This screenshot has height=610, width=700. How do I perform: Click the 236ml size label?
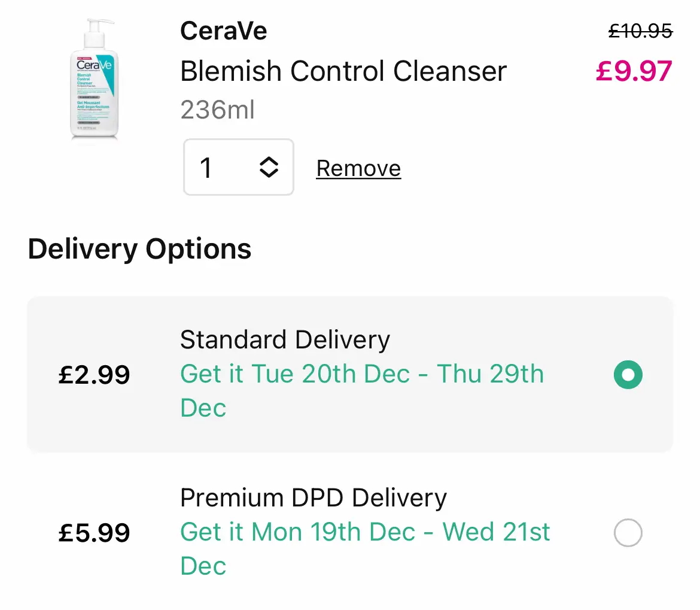coord(218,110)
